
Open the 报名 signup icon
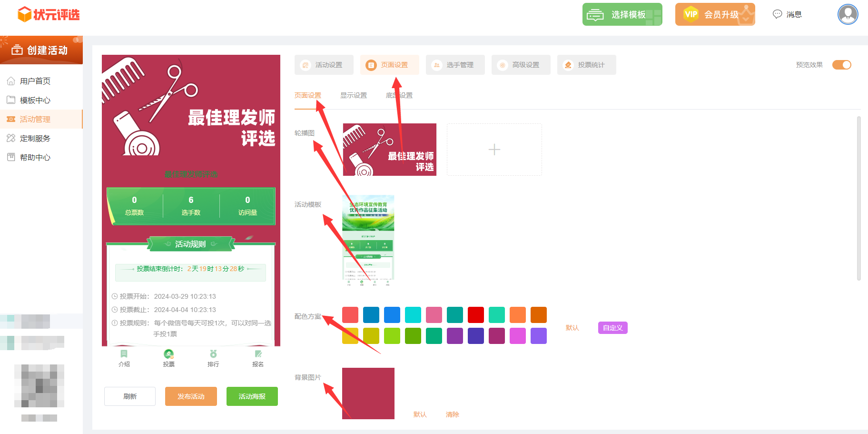[258, 354]
